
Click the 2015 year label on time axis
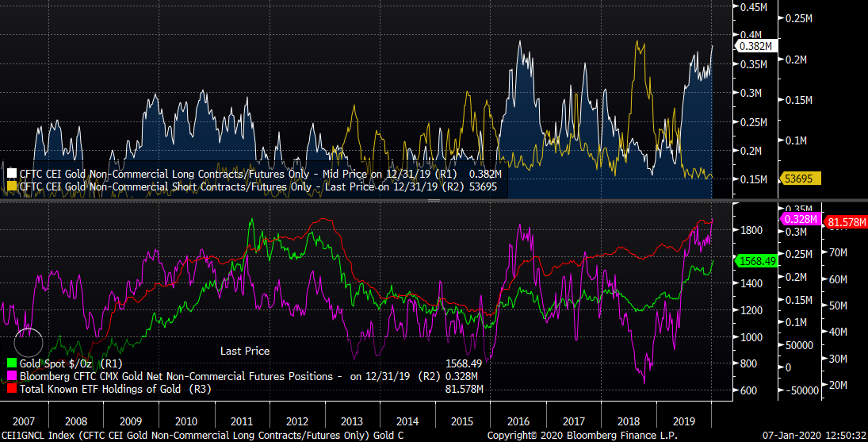click(462, 421)
